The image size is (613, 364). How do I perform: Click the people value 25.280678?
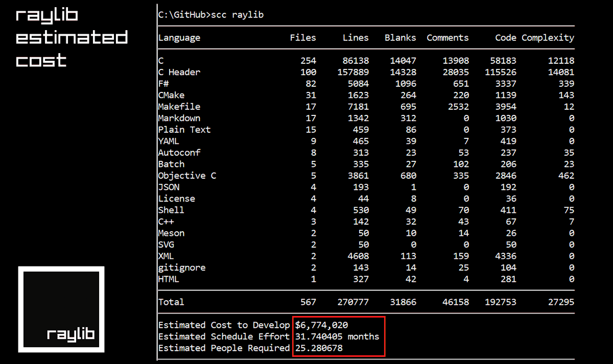click(x=319, y=348)
